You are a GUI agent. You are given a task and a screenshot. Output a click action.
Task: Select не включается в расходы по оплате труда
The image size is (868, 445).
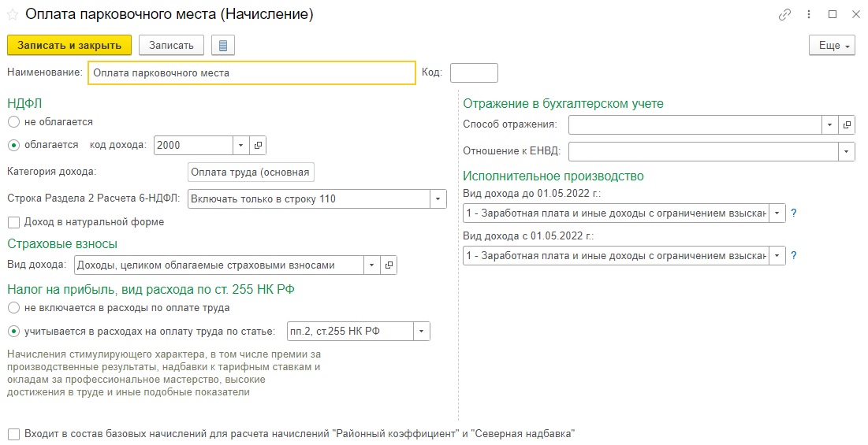(14, 308)
